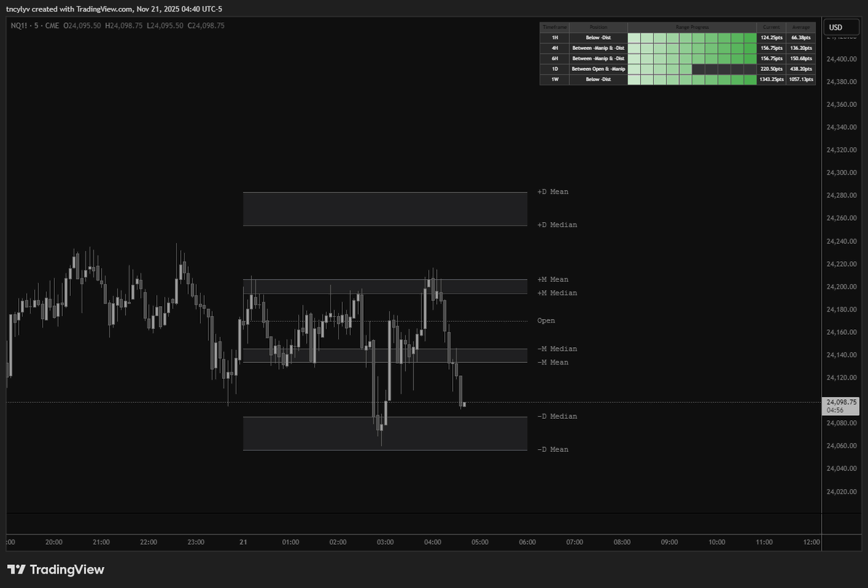Click the Average column header
This screenshot has width=868, height=588.
801,26
